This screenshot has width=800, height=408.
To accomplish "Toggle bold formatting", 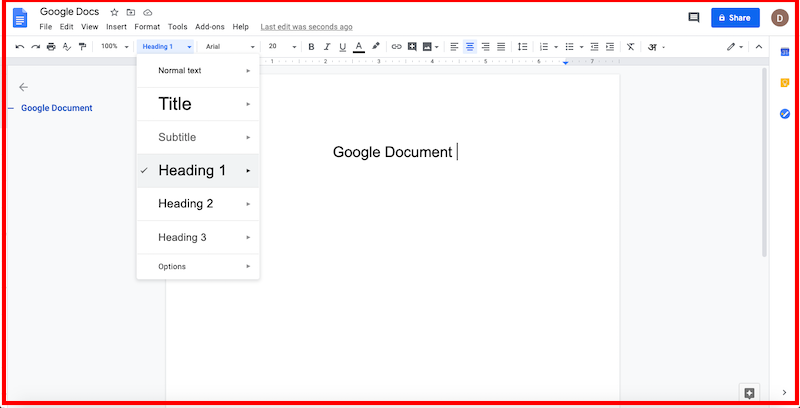I will 311,47.
